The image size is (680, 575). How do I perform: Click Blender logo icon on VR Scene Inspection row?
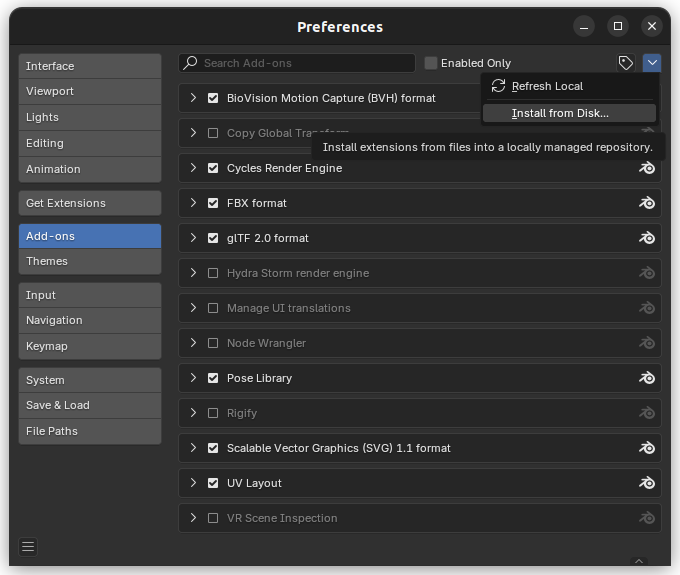(x=647, y=518)
